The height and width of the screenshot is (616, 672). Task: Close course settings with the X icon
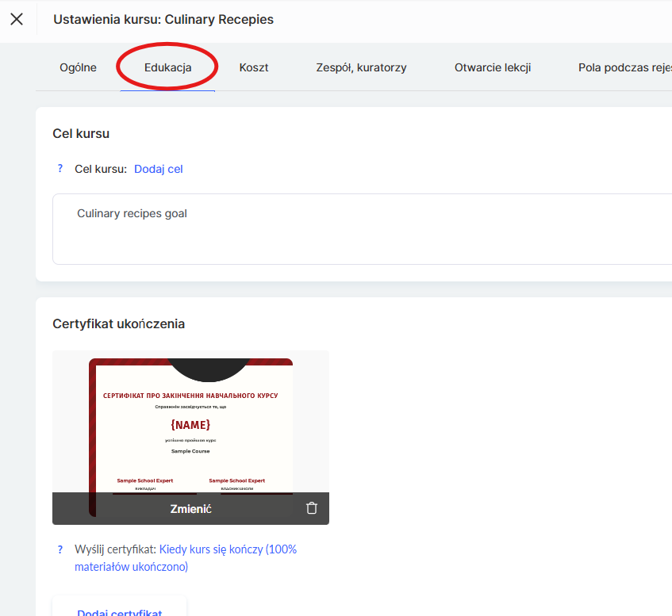pos(17,19)
